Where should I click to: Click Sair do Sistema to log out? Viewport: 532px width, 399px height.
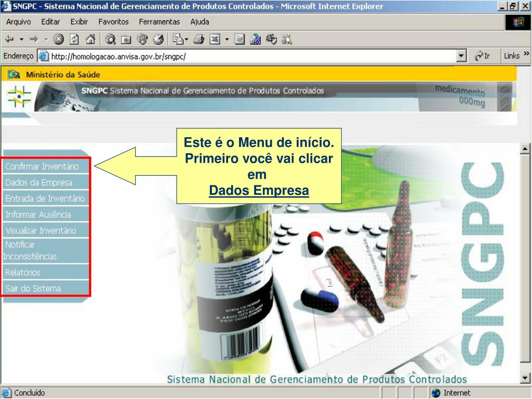click(x=46, y=288)
